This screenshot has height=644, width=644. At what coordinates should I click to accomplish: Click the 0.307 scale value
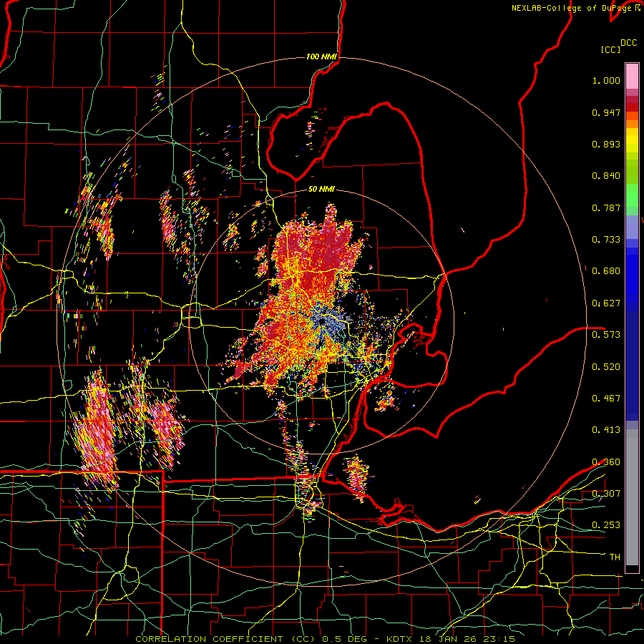coord(606,494)
